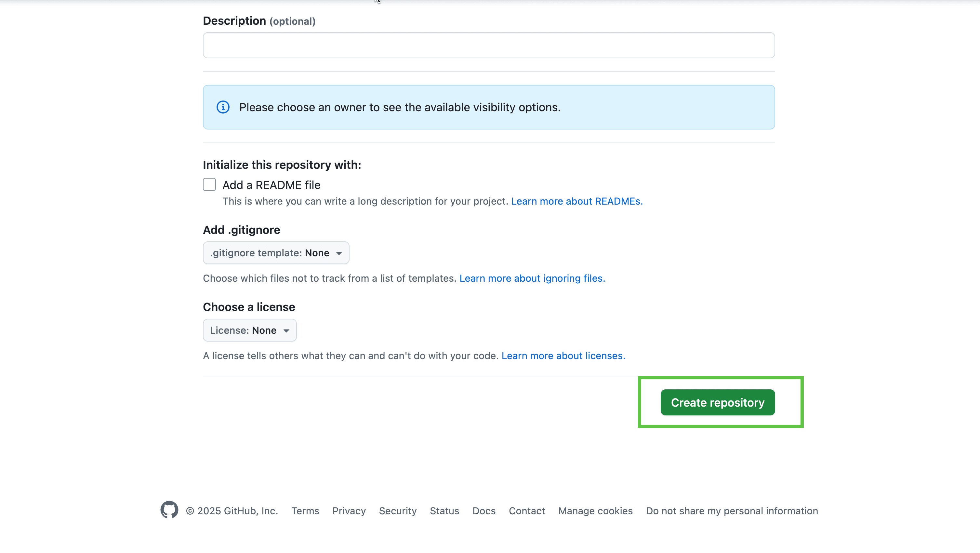Screen dimensions: 980x553
Task: Click the Create repository button
Action: 718,402
